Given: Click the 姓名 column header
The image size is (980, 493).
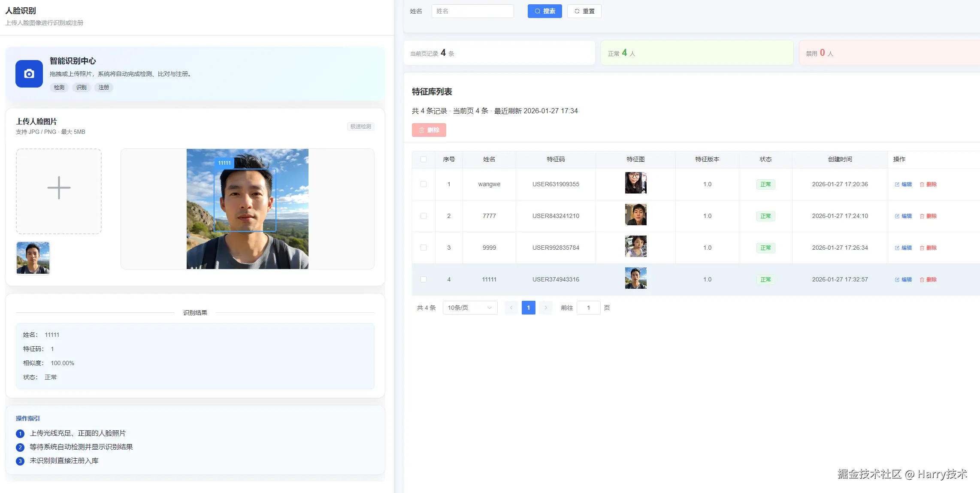Looking at the screenshot, I should [x=489, y=159].
